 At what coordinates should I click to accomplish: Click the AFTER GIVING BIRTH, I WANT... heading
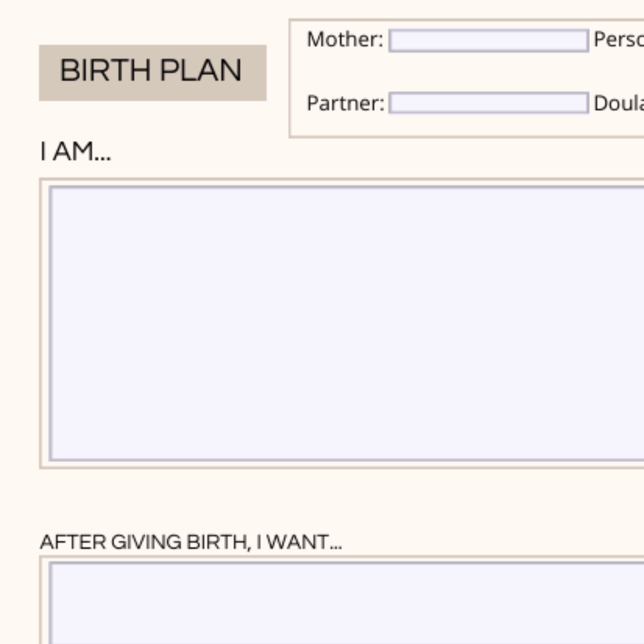[x=191, y=542]
